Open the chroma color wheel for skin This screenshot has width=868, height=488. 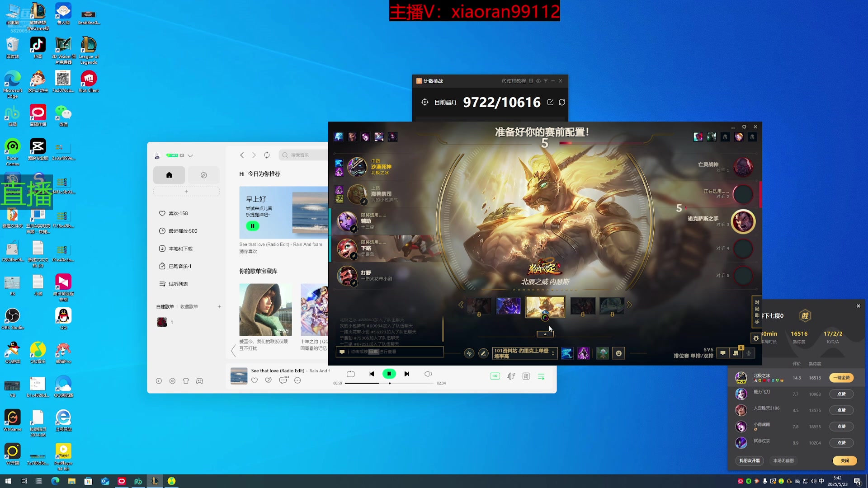click(545, 317)
